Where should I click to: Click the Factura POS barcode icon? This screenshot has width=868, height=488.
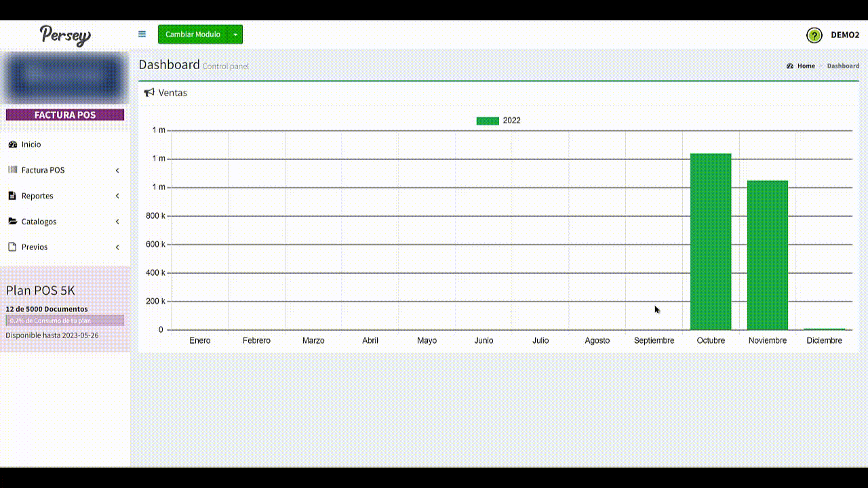12,170
